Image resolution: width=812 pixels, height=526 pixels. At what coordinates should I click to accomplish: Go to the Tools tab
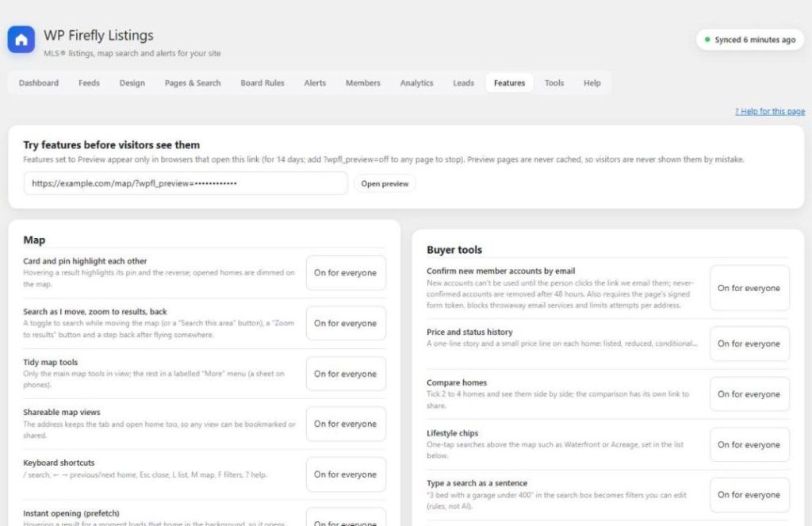point(554,83)
